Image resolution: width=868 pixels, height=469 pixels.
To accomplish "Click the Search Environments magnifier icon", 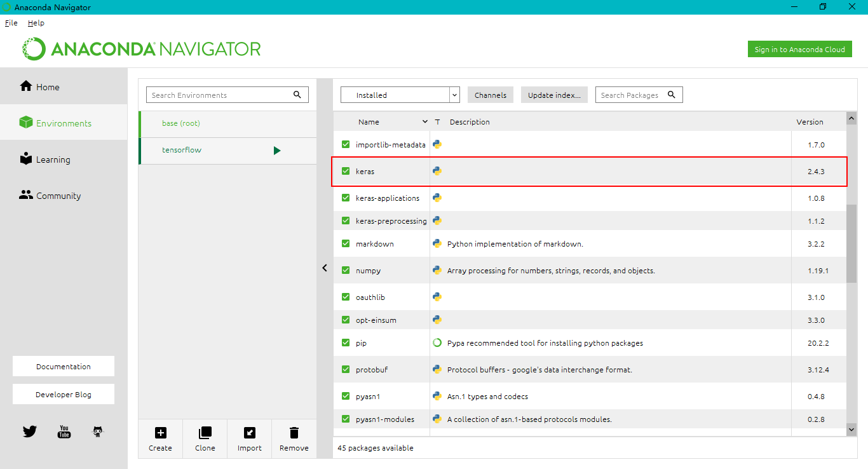I will tap(297, 95).
